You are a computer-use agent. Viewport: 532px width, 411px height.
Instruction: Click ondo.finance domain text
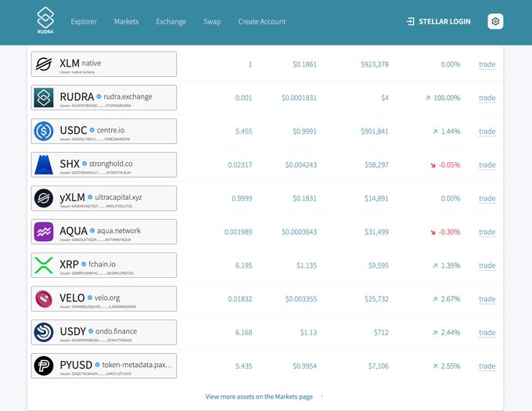point(117,331)
